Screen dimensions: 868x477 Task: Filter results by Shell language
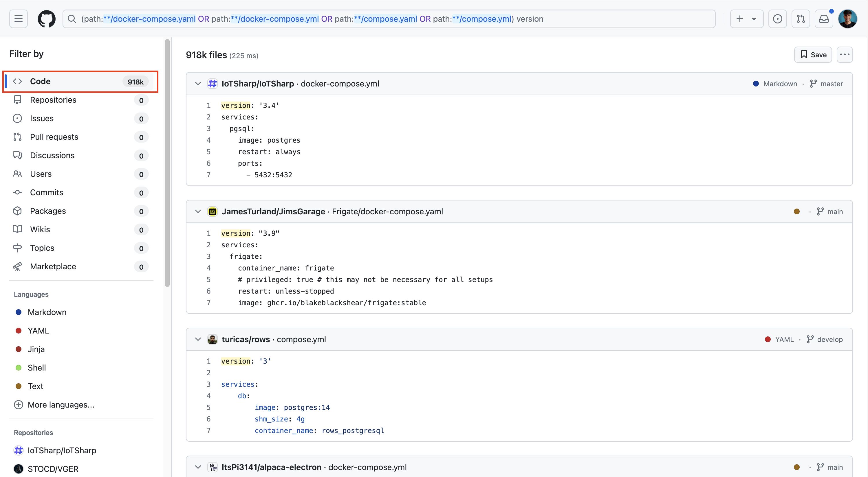37,367
